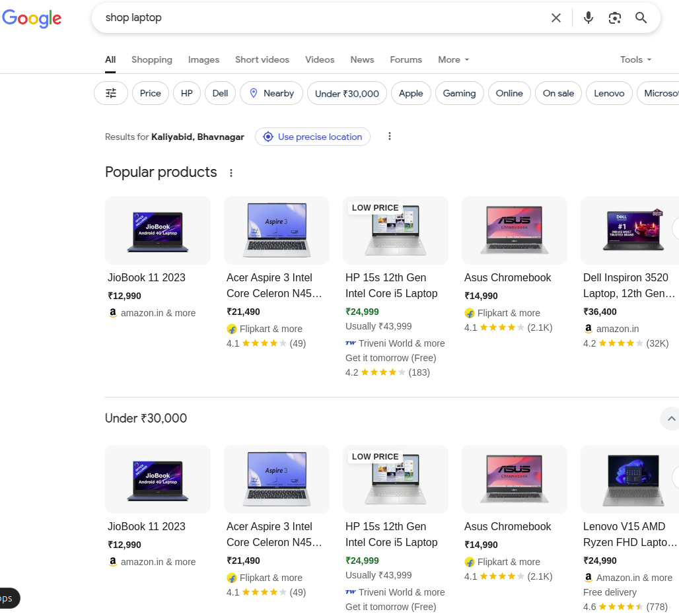
Task: Expand the More tabs dropdown
Action: (453, 59)
